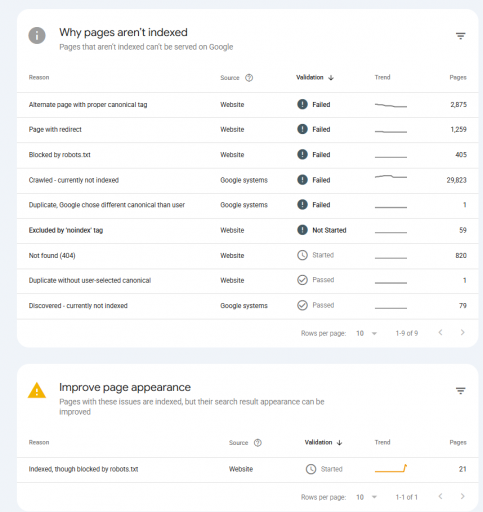Open filter icon for Improve page appearance

(460, 391)
